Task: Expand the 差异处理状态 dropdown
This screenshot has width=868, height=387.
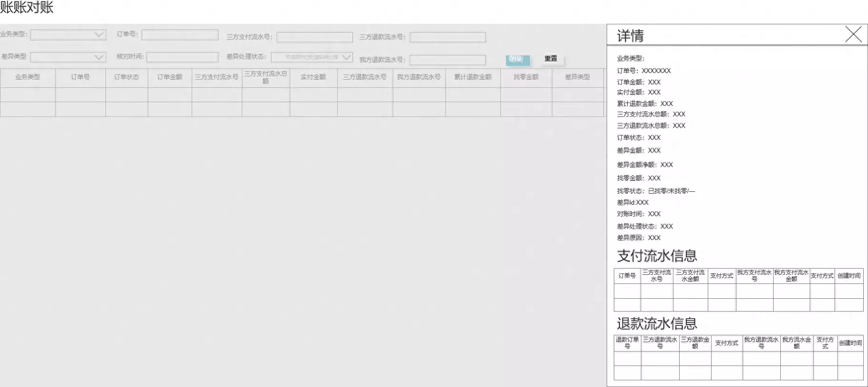Action: tap(312, 57)
